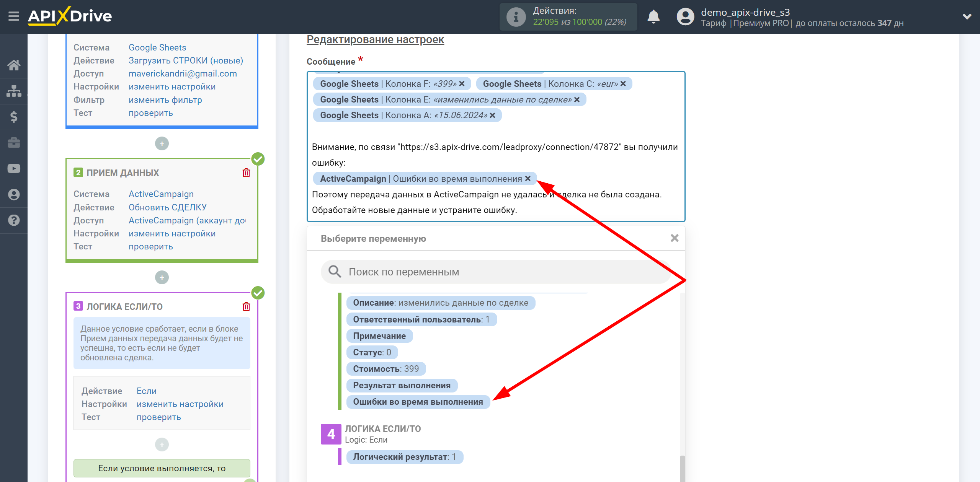The width and height of the screenshot is (980, 482).
Task: Select Ответственный пользователь variable
Action: (x=421, y=319)
